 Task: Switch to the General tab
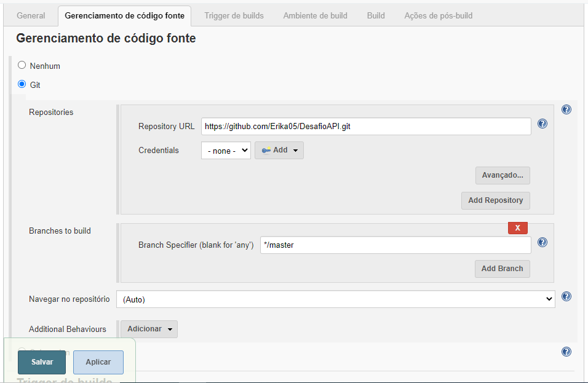click(31, 16)
